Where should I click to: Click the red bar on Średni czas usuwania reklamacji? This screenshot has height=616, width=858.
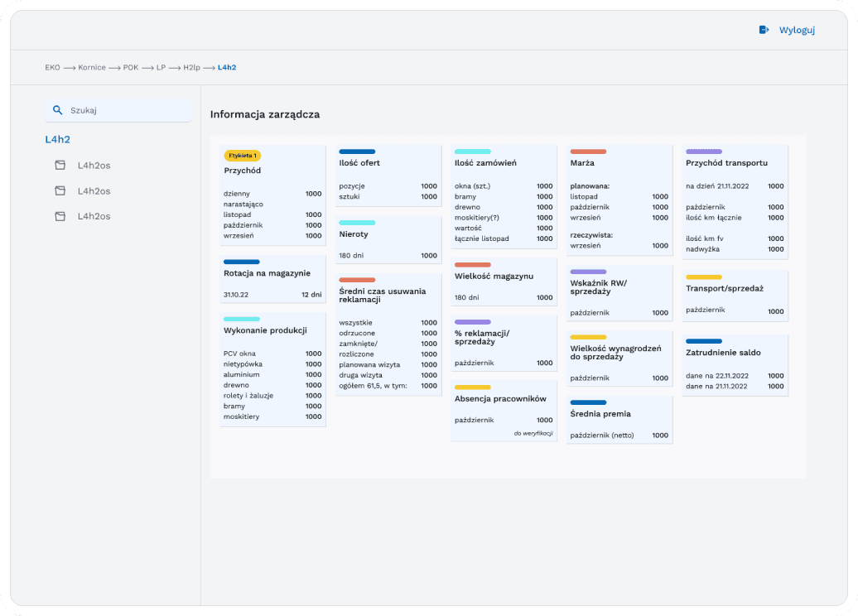[357, 280]
